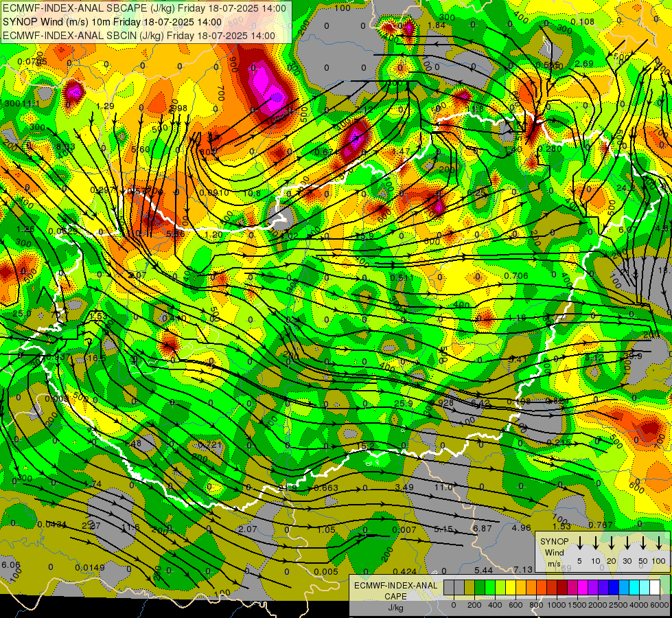672x618 pixels.
Task: Click the map value '6.06'
Action: 11,565
